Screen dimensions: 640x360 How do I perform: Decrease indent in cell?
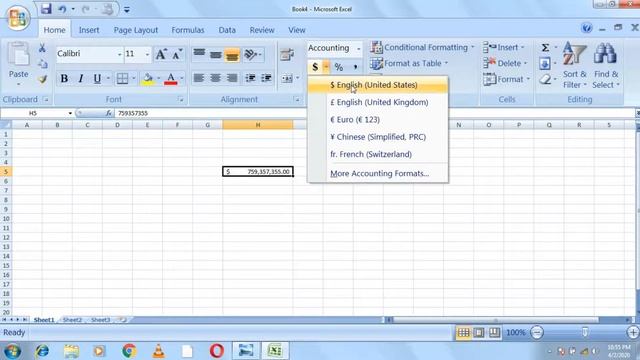click(250, 78)
